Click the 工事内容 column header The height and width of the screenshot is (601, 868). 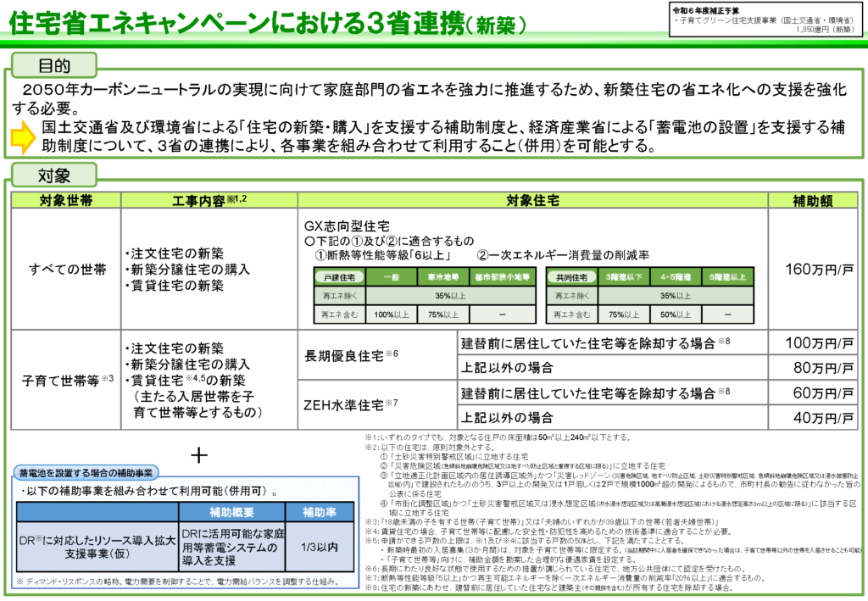click(x=209, y=200)
